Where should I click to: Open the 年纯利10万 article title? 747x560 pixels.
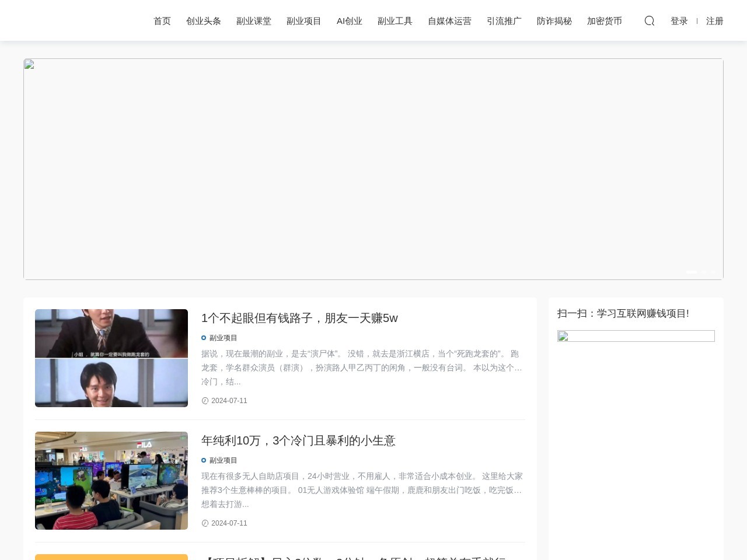tap(298, 440)
